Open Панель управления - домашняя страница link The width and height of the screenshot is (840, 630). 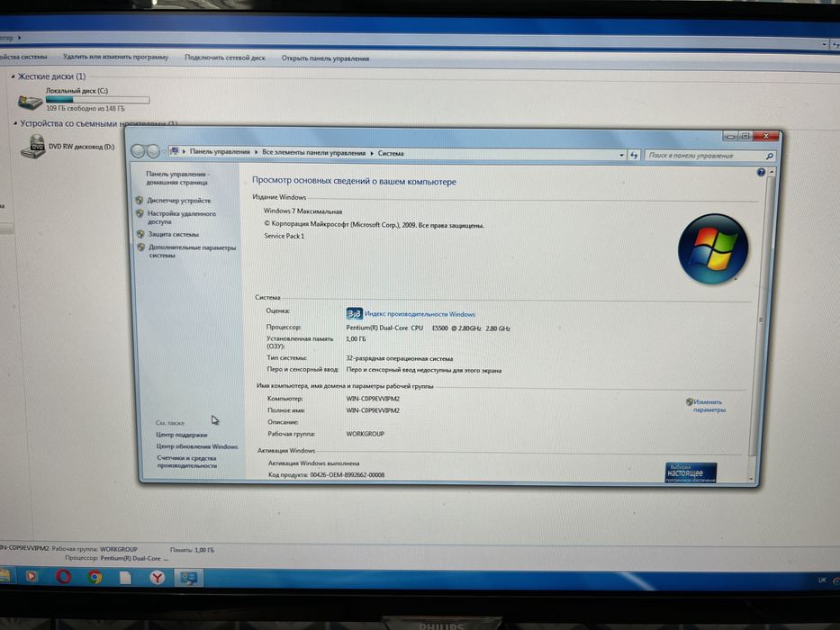(177, 178)
